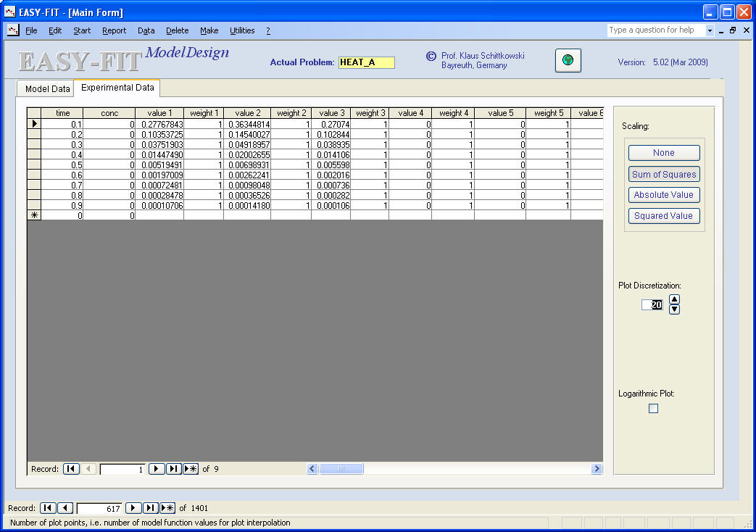Select None scaling option
This screenshot has height=532, width=756.
tap(663, 153)
